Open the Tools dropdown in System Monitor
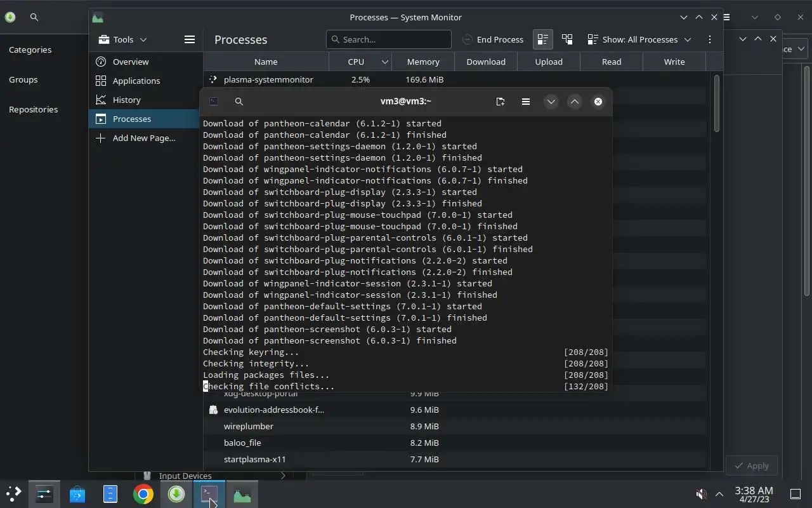812x508 pixels. pos(123,39)
